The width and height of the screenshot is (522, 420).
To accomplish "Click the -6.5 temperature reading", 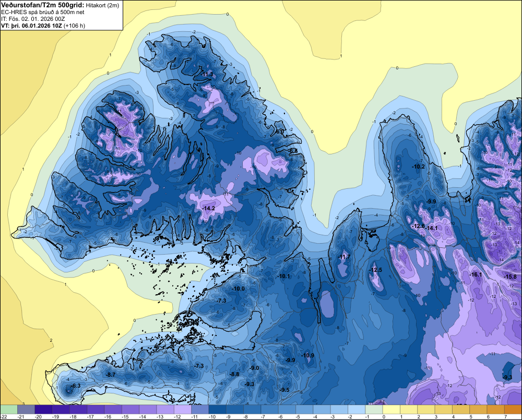I will pyautogui.click(x=293, y=151).
